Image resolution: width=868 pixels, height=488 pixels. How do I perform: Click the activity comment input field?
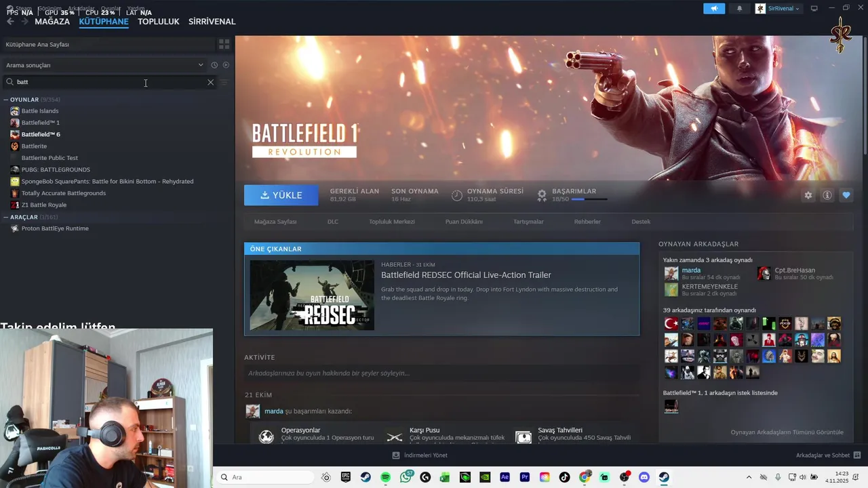point(441,373)
